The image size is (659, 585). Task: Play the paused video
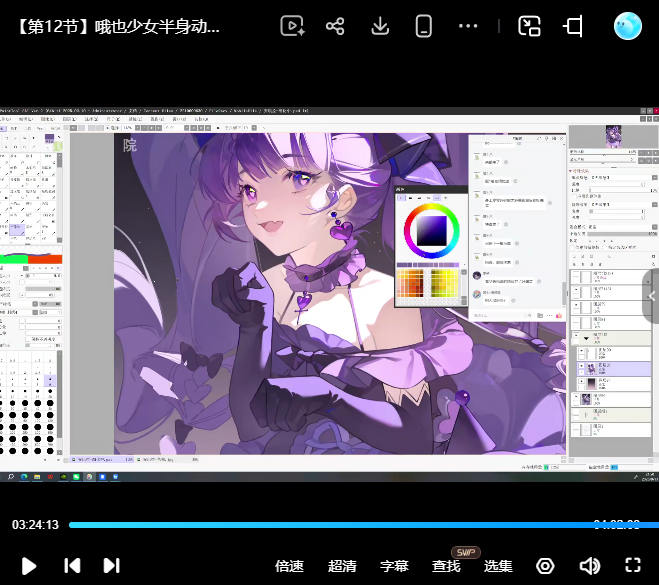pyautogui.click(x=29, y=566)
